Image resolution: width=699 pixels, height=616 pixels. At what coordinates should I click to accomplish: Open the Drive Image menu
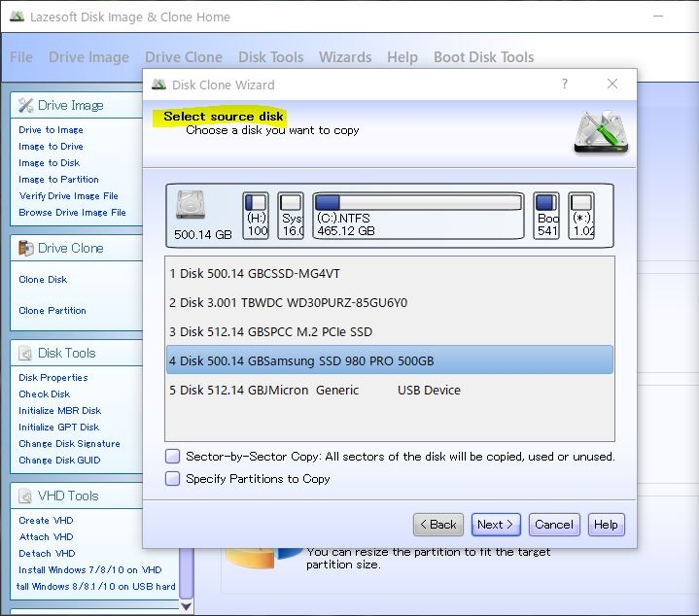[x=88, y=57]
